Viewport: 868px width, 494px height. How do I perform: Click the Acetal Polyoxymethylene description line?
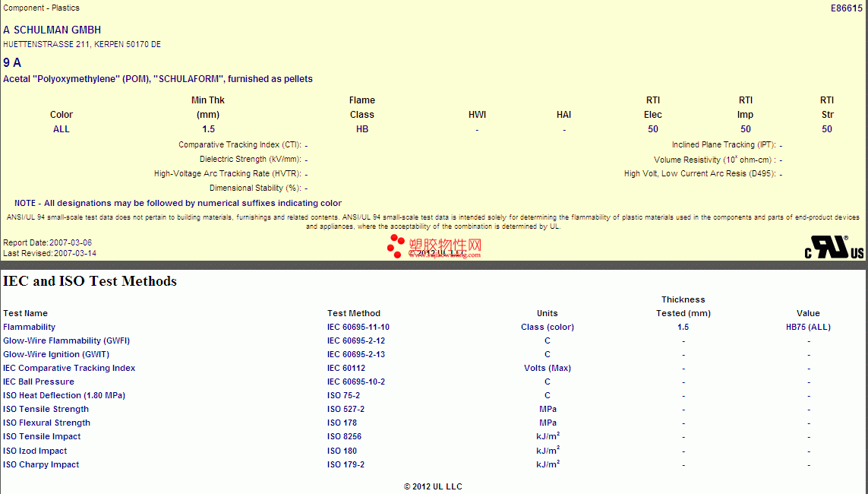point(158,79)
